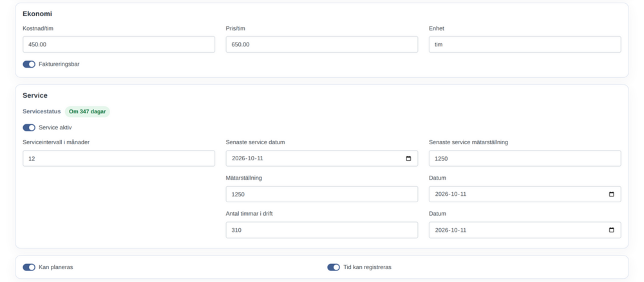Edit the Antal timmar i drift field
This screenshot has height=282, width=644.
321,230
